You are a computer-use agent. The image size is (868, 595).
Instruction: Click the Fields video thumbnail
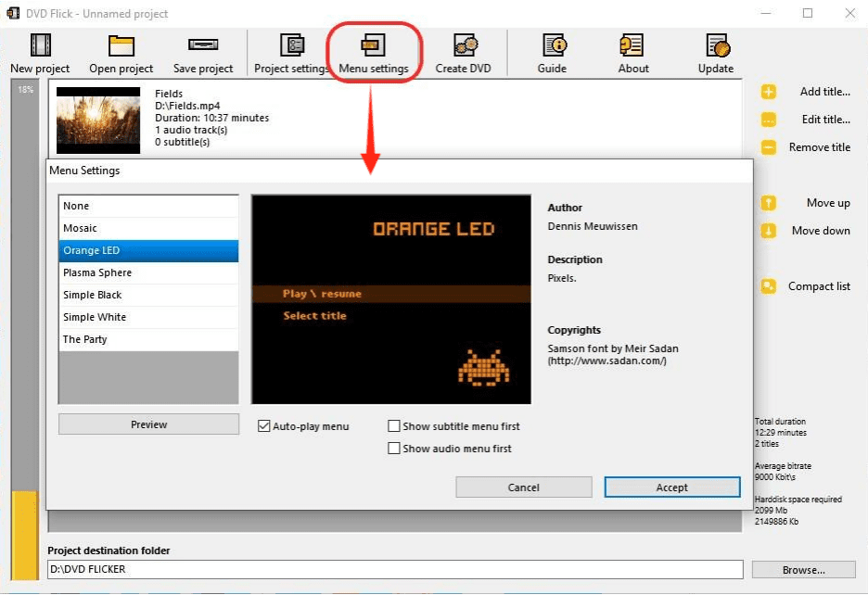(x=98, y=120)
